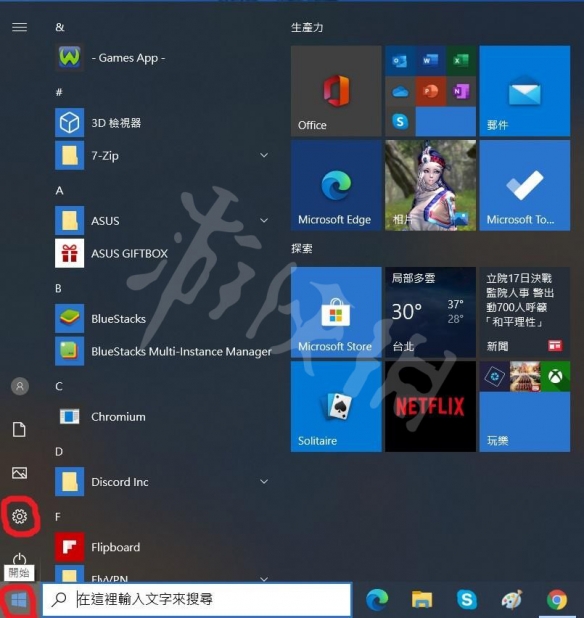Image resolution: width=584 pixels, height=618 pixels.
Task: Launch ASUS GIFTBOX app
Action: (x=164, y=253)
